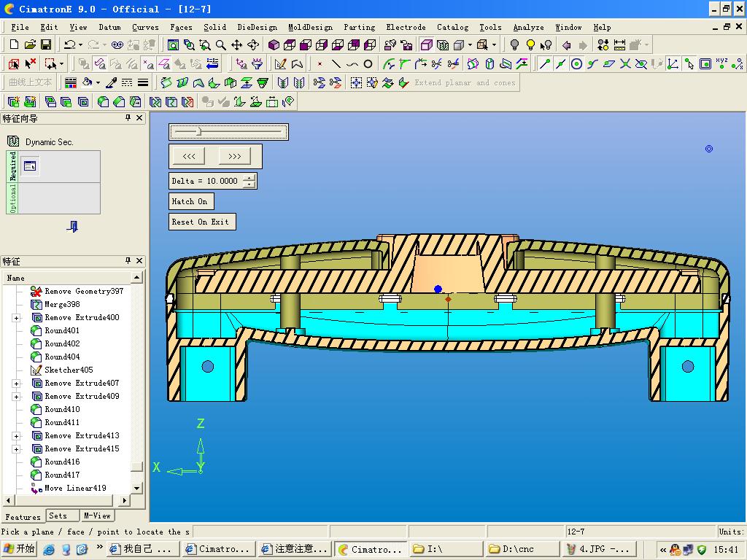Click the blue exit door icon in feature guide
Screen dimensions: 747x560
click(x=72, y=226)
